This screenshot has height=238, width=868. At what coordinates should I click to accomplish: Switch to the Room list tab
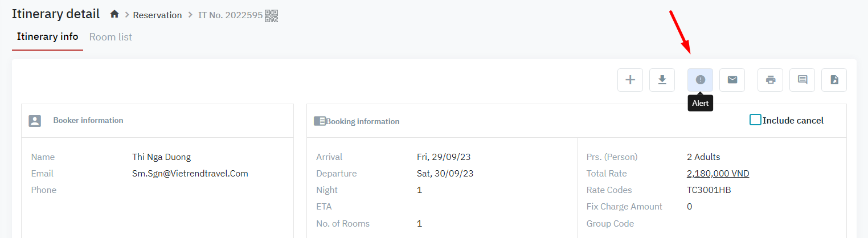110,37
